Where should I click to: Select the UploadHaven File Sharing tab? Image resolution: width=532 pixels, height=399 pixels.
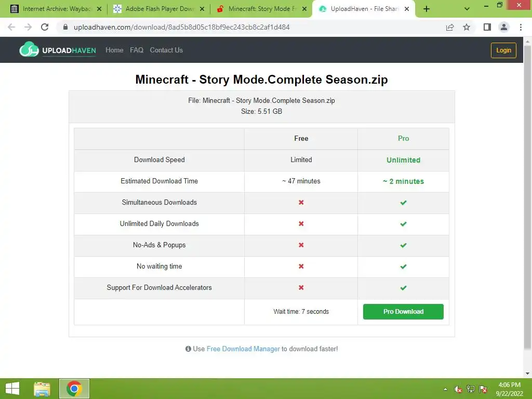pyautogui.click(x=363, y=9)
